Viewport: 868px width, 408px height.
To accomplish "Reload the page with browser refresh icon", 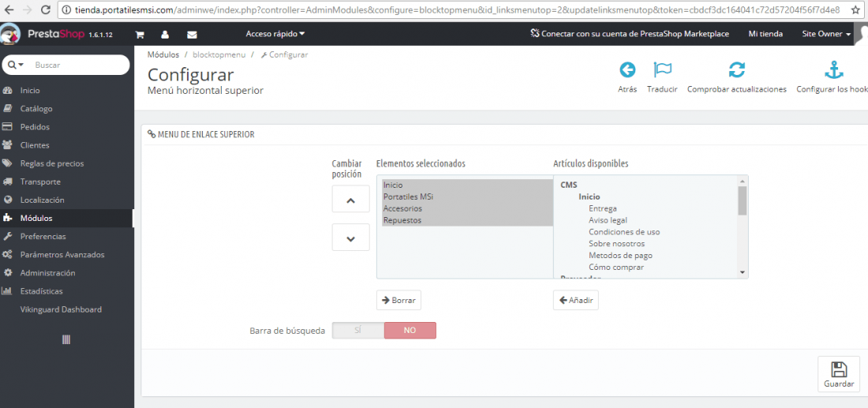I will 46,10.
